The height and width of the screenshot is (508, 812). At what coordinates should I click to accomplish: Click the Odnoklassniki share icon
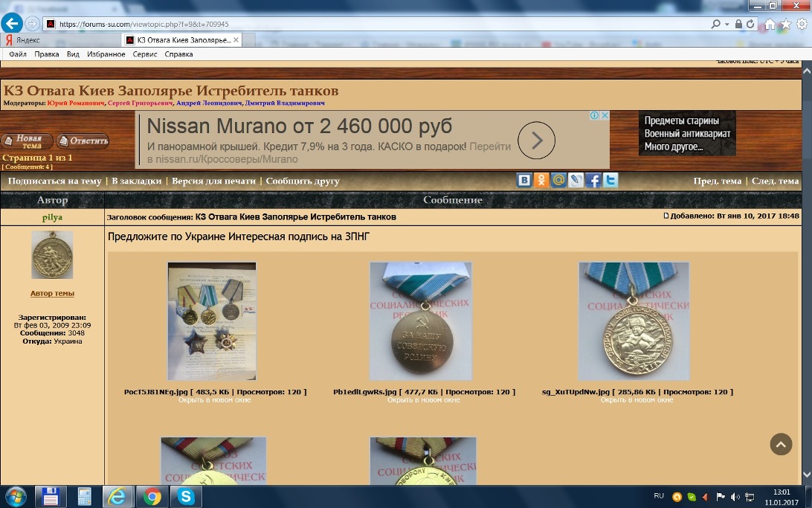pyautogui.click(x=542, y=180)
